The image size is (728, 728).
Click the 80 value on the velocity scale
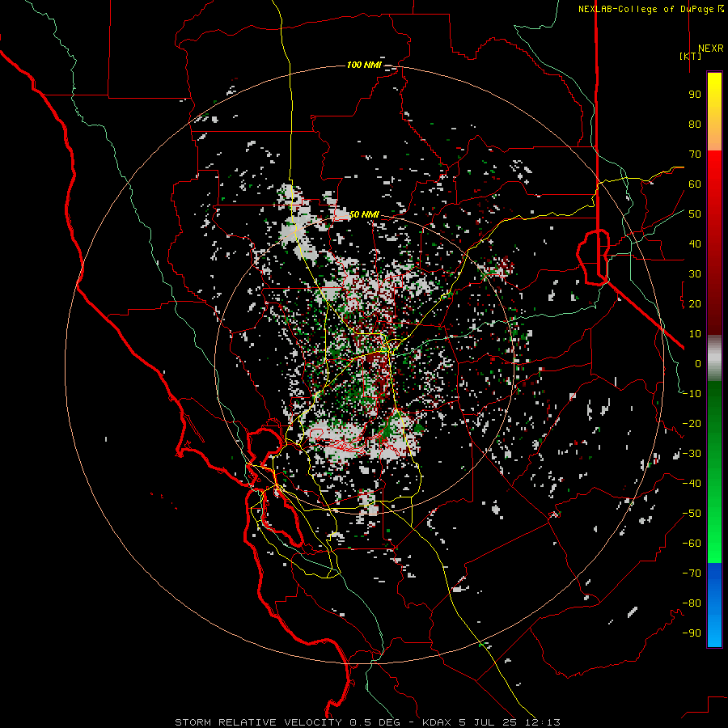(695, 125)
